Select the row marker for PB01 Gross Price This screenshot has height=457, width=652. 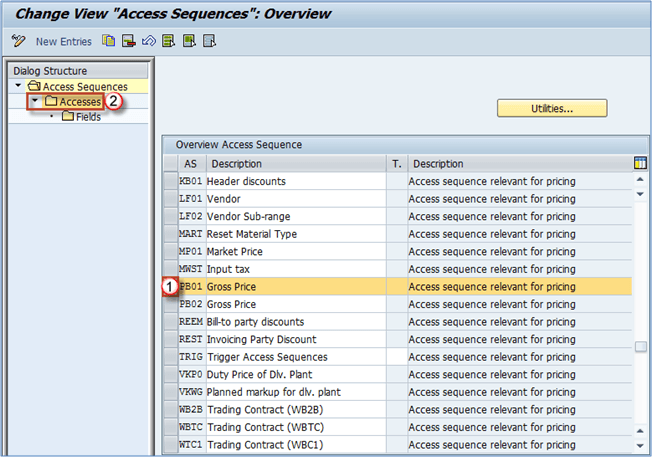click(x=170, y=286)
